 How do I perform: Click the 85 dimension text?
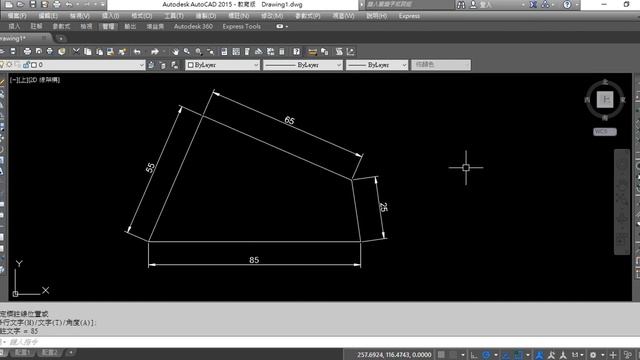tap(254, 260)
